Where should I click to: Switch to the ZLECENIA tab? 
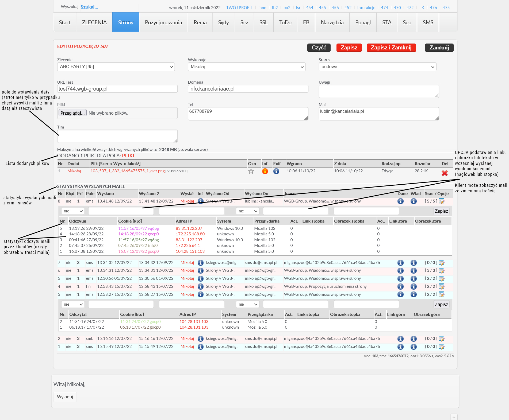94,22
